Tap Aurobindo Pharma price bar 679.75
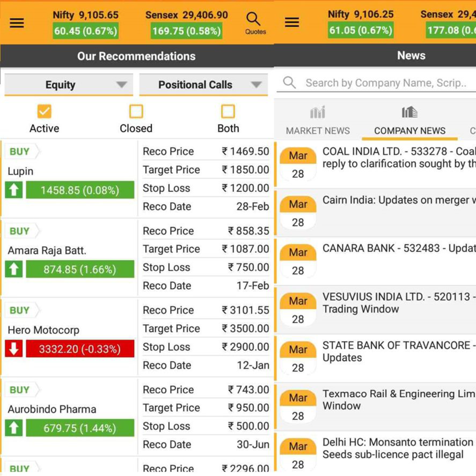This screenshot has height=476, width=476. (80, 428)
